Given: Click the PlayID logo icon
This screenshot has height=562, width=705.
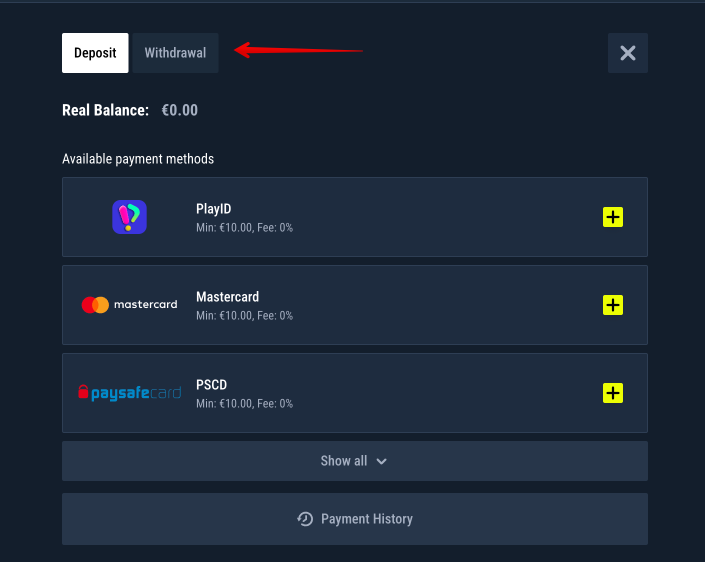Looking at the screenshot, I should (x=130, y=217).
